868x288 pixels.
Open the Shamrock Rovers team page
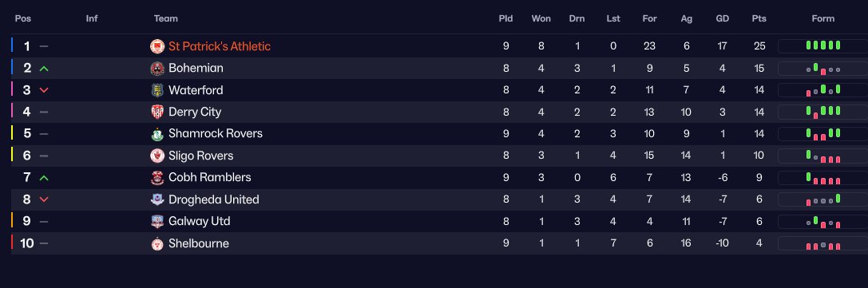point(216,134)
